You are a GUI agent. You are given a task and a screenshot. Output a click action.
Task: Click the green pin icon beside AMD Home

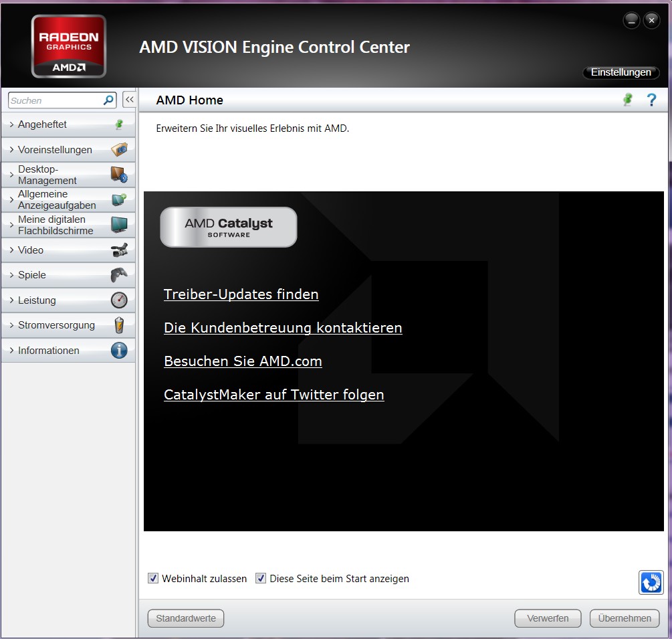click(x=627, y=100)
